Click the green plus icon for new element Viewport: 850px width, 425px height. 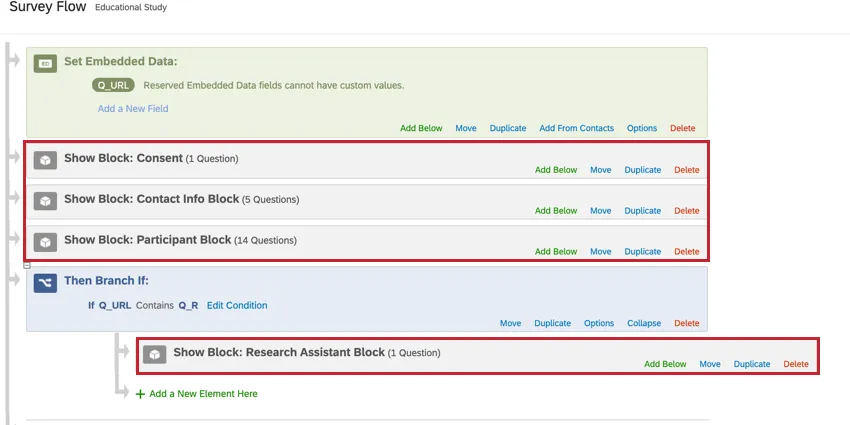[140, 394]
